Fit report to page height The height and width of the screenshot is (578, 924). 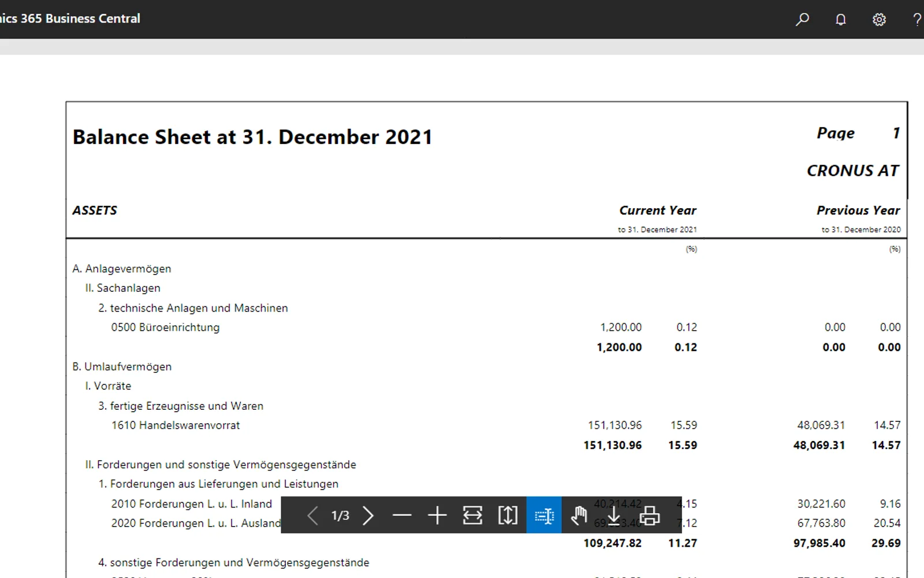[x=508, y=515]
